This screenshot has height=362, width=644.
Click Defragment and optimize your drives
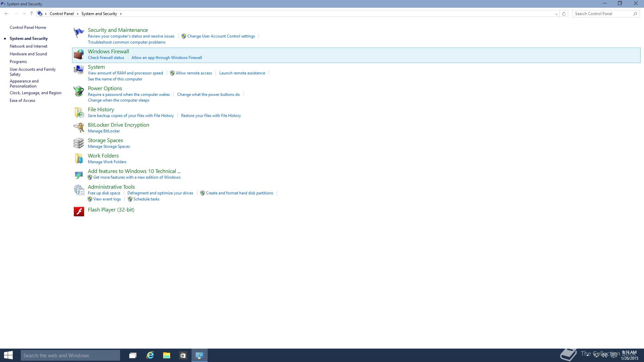160,193
